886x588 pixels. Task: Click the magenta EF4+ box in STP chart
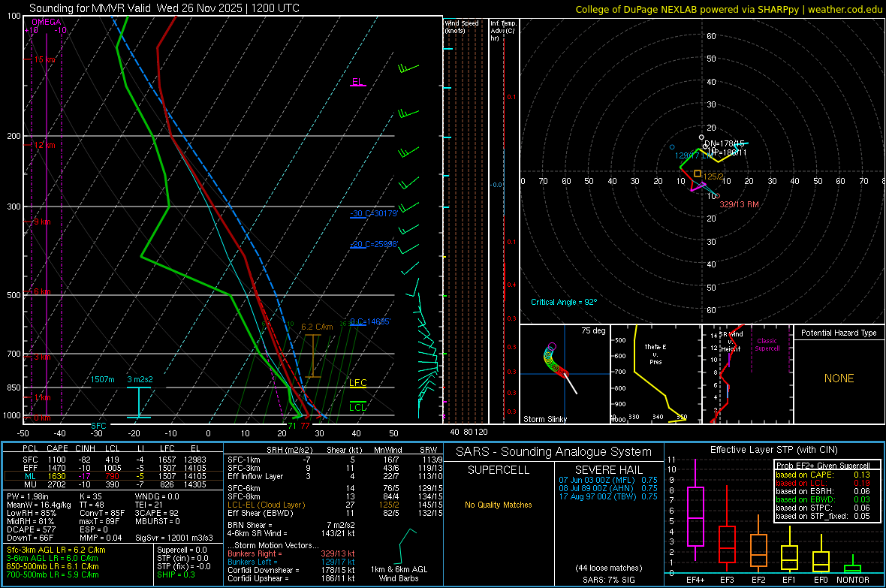coord(695,516)
